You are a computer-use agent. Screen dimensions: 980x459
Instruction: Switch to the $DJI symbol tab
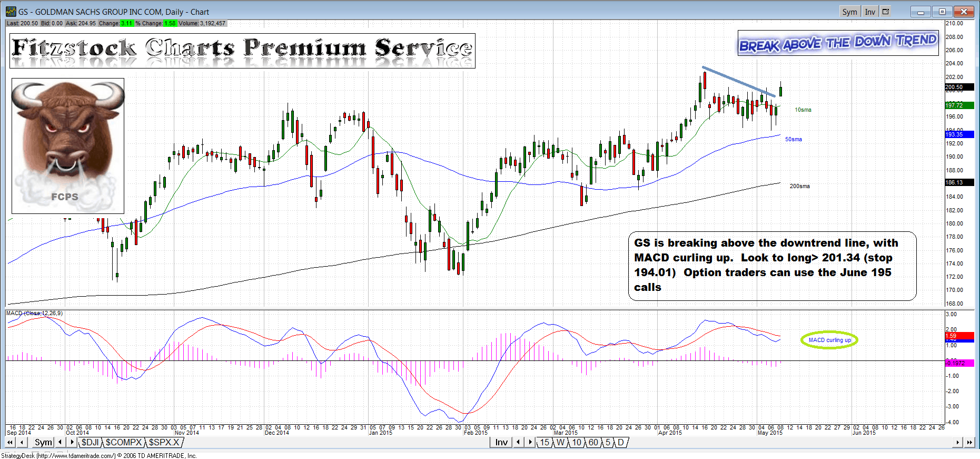[90, 443]
